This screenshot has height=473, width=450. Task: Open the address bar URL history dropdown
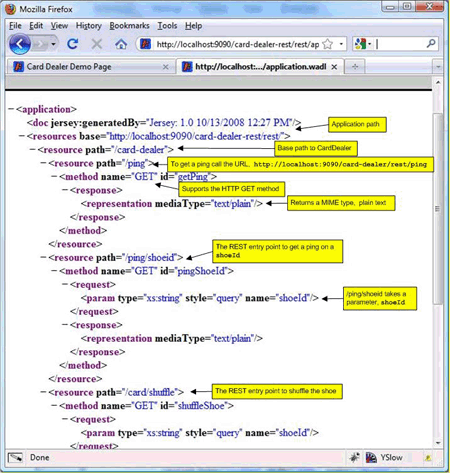(341, 44)
